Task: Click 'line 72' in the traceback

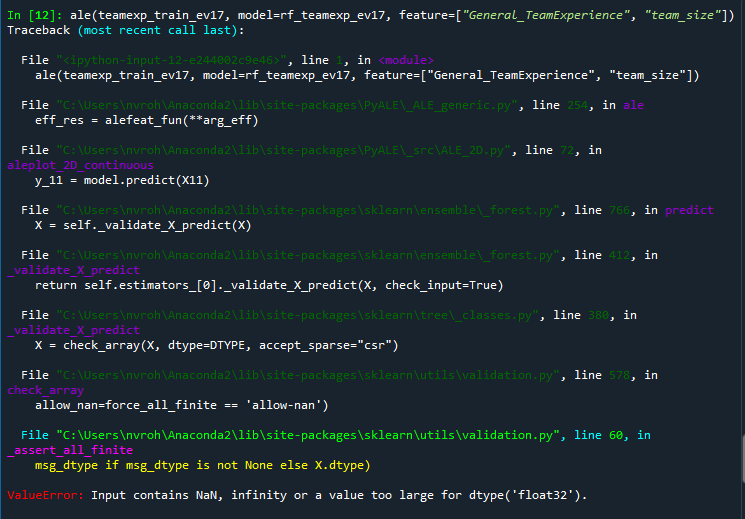Action: (550, 150)
